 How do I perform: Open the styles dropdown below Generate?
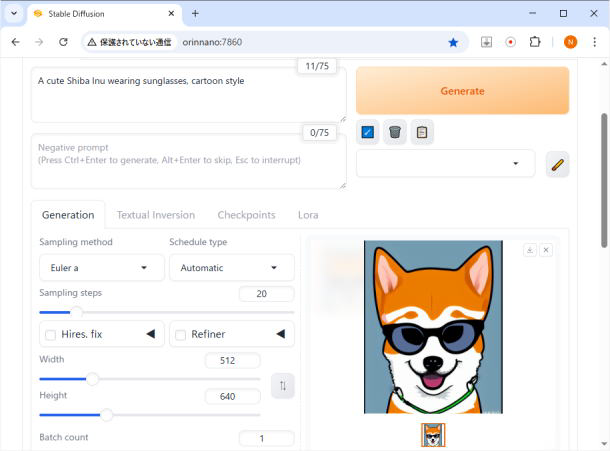(x=445, y=164)
